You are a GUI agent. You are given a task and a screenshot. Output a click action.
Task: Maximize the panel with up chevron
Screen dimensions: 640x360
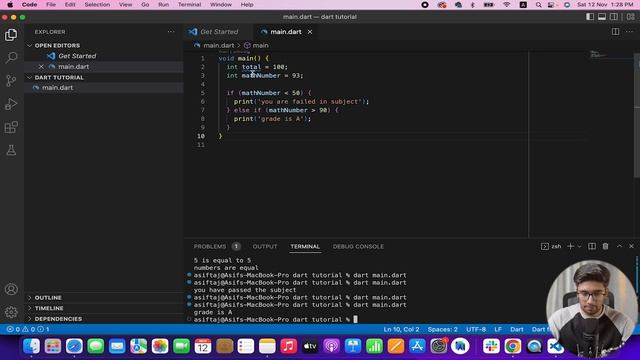point(619,246)
